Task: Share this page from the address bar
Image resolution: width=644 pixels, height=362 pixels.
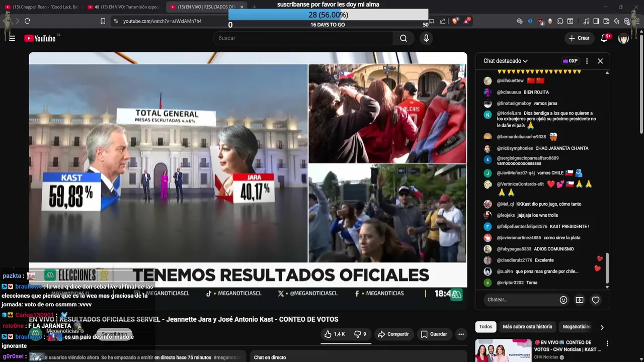Action: click(443, 21)
